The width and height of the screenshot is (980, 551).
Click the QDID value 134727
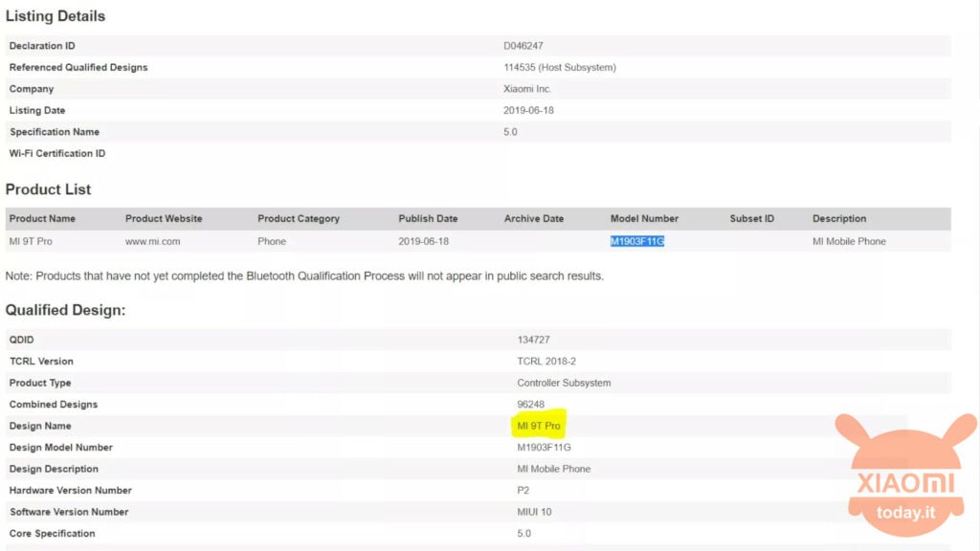[x=533, y=340]
